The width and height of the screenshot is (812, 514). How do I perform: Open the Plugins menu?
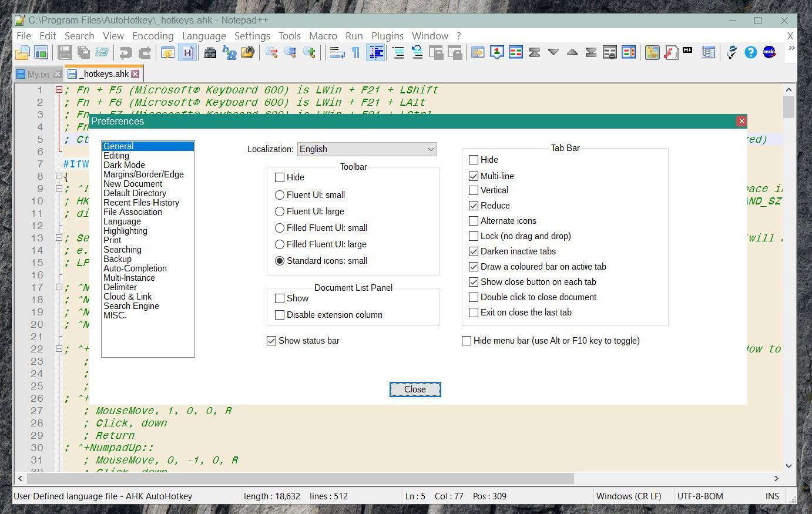[x=387, y=36]
